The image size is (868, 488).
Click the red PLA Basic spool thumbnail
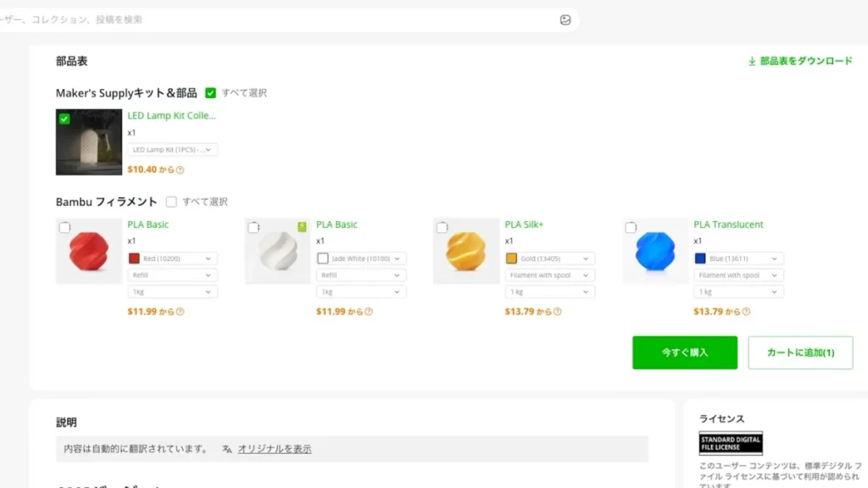pos(89,251)
